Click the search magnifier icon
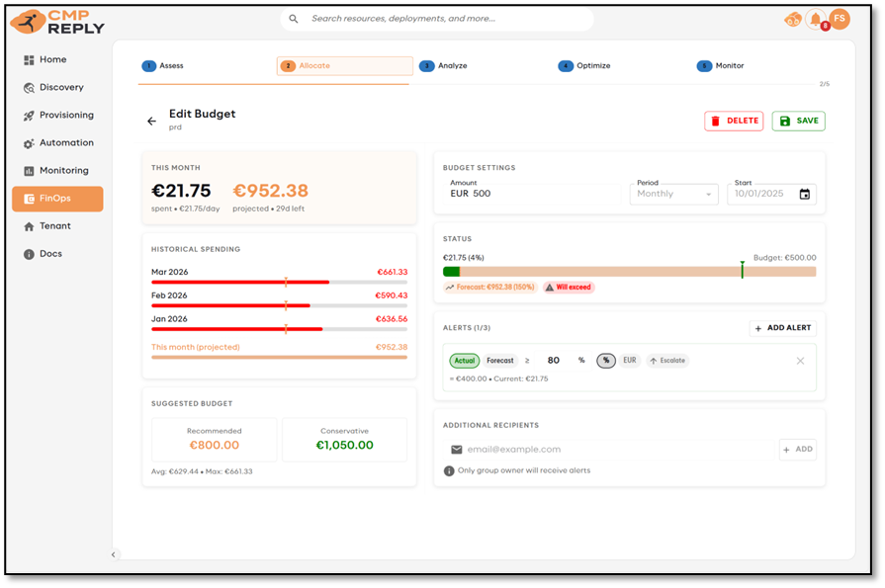885x588 pixels. pyautogui.click(x=294, y=19)
